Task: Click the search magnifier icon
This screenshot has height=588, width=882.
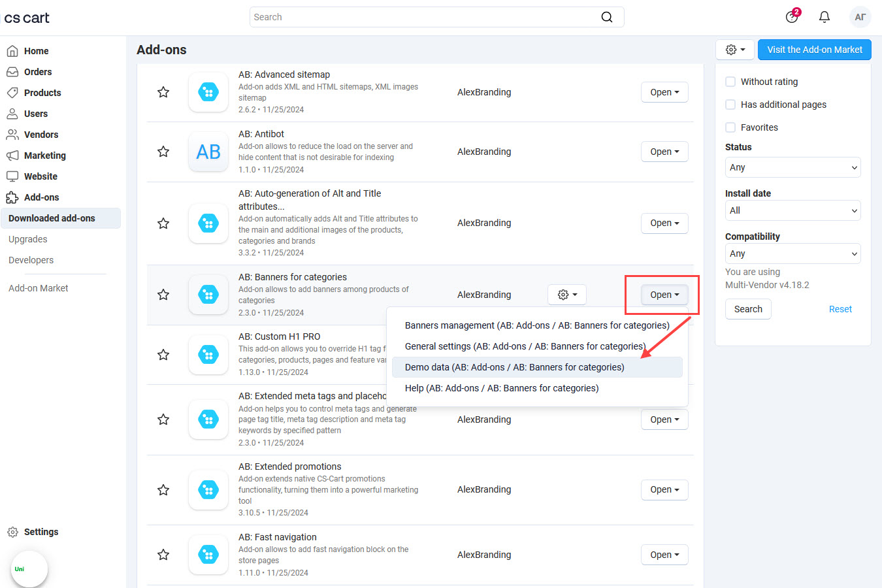Action: coord(607,17)
